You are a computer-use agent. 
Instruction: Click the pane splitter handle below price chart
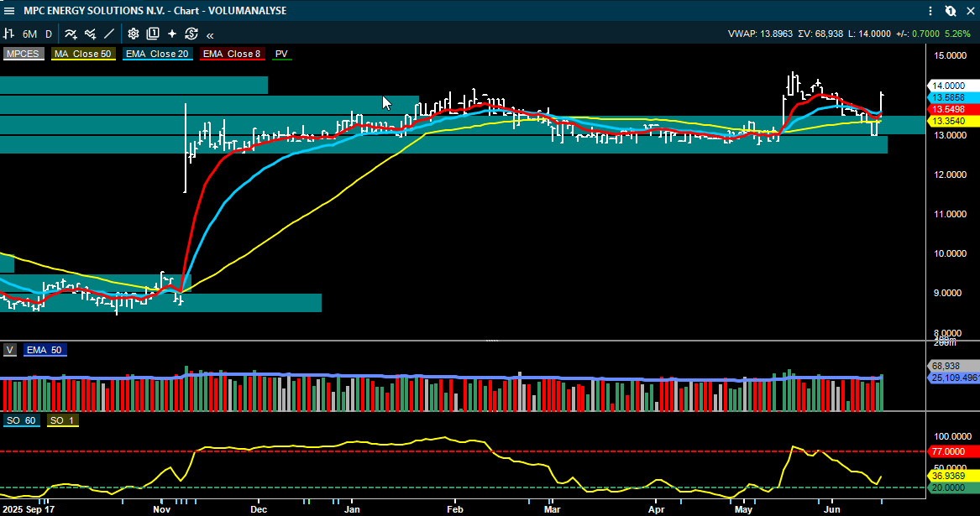492,341
